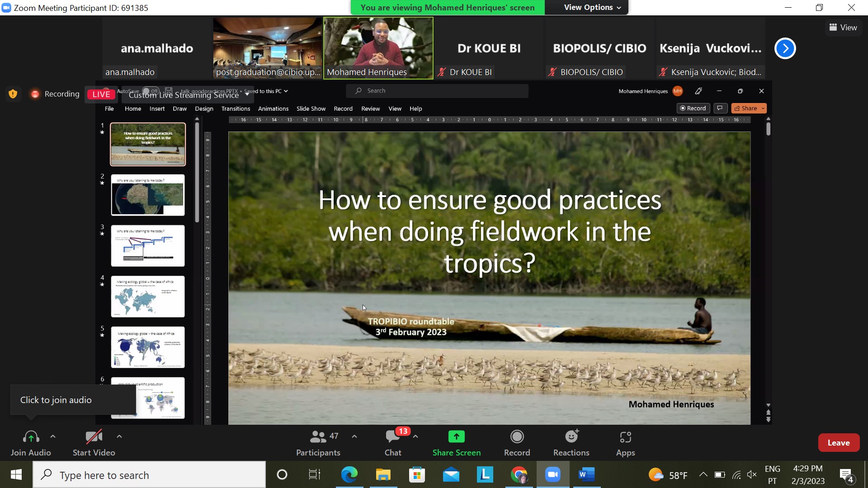Toggle the AutoSave switch in PowerPoint
Screen dimensions: 868x488
[151, 91]
